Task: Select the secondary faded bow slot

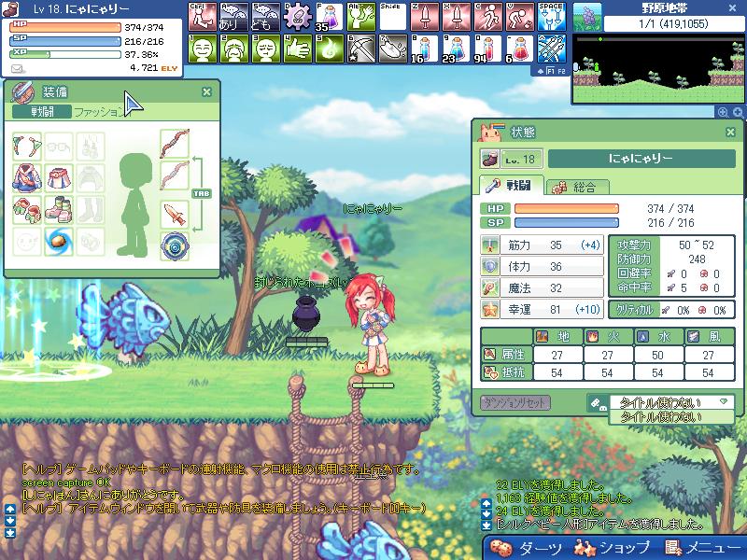Action: pos(175,175)
